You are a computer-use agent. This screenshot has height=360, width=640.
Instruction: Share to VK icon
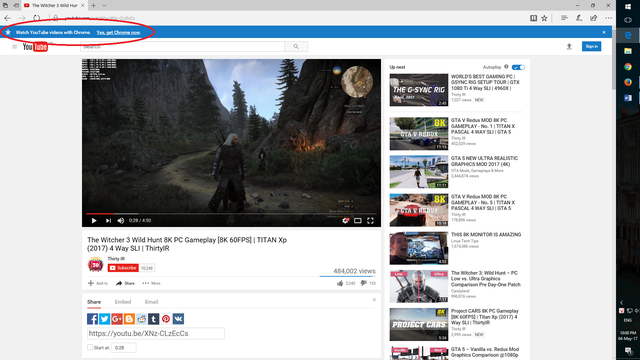tap(178, 319)
